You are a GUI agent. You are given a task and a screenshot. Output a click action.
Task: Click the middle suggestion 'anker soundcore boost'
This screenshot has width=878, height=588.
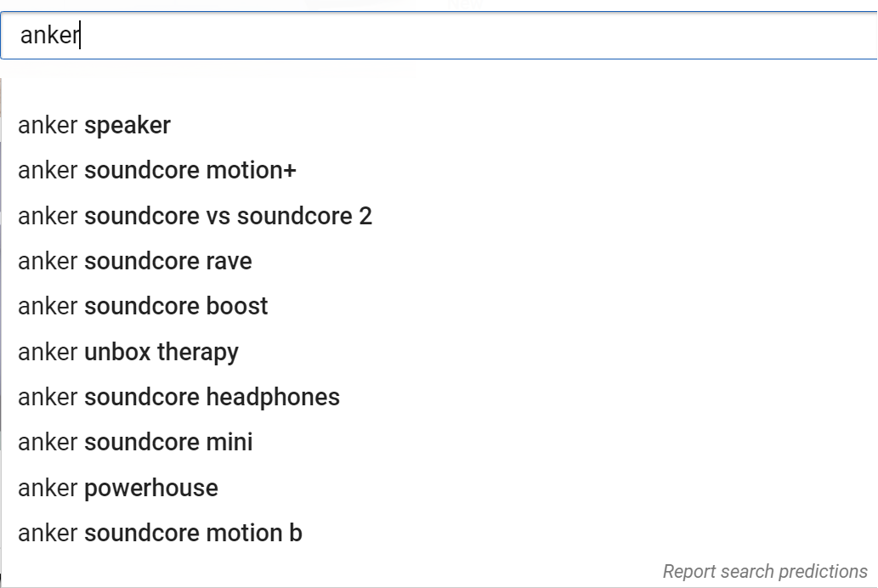tap(142, 306)
